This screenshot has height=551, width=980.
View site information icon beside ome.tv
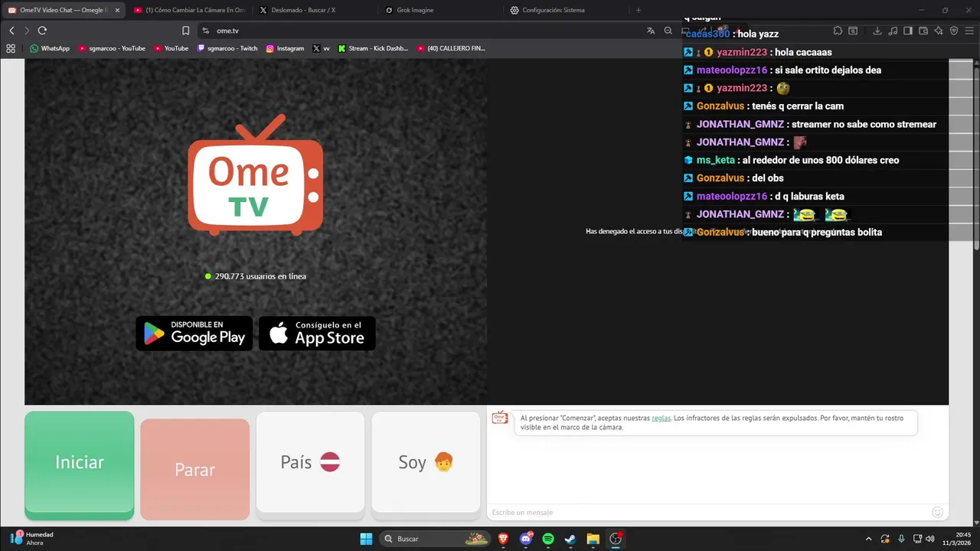[x=205, y=31]
